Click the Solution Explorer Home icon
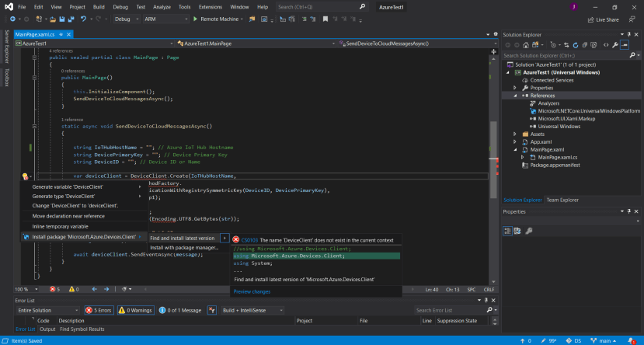The height and width of the screenshot is (345, 644). click(526, 45)
